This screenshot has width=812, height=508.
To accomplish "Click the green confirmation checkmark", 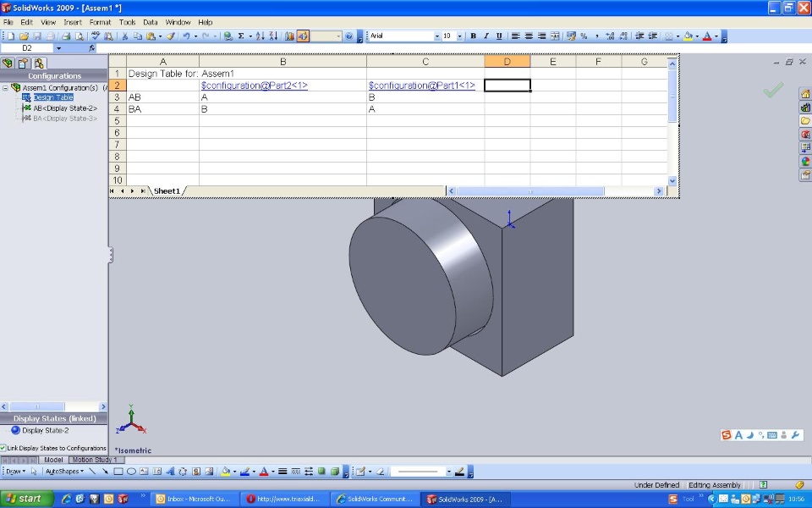I will (772, 90).
